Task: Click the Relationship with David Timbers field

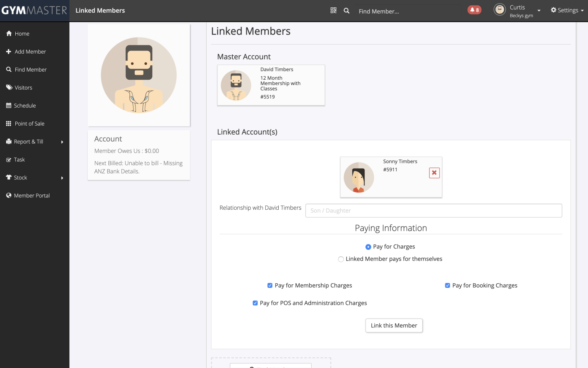Action: click(x=433, y=210)
